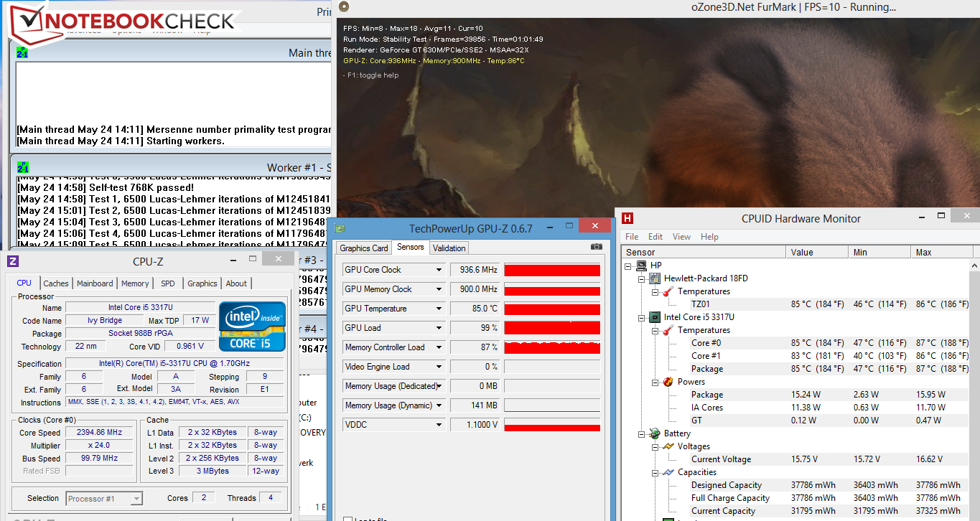Screen dimensions: 980x521
Task: Click the Sensor column header
Action: point(704,252)
